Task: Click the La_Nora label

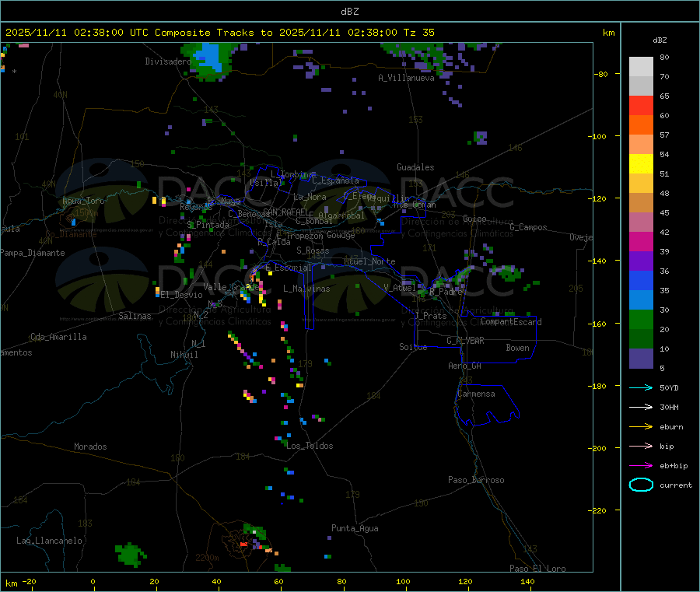Action: pyautogui.click(x=310, y=197)
